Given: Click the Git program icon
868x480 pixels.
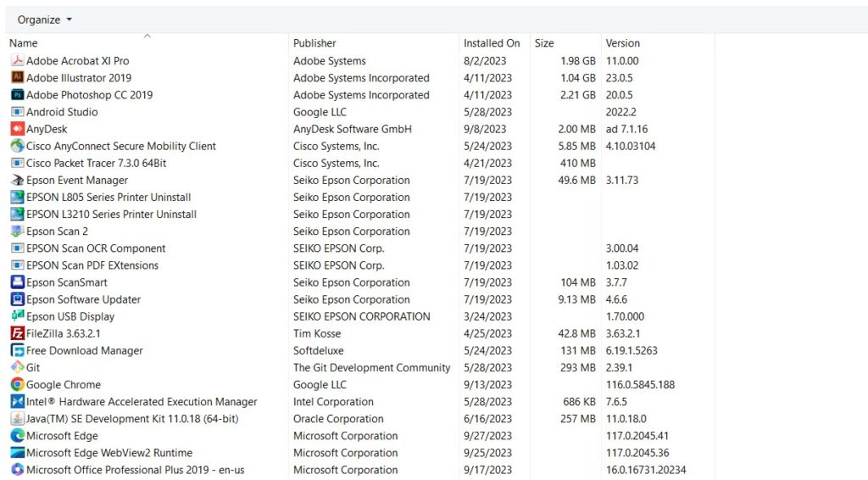Looking at the screenshot, I should click(x=18, y=367).
